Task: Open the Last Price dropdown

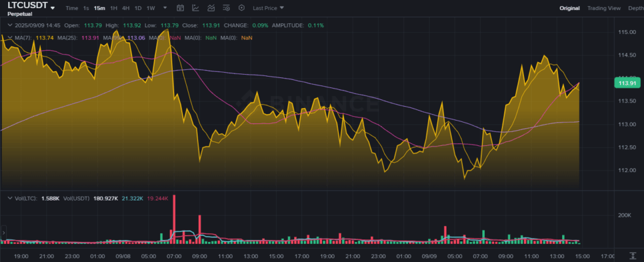Action: click(269, 8)
